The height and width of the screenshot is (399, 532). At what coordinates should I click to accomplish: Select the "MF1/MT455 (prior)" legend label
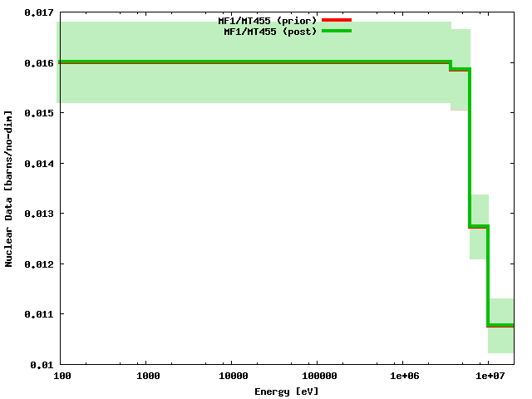tap(262, 20)
